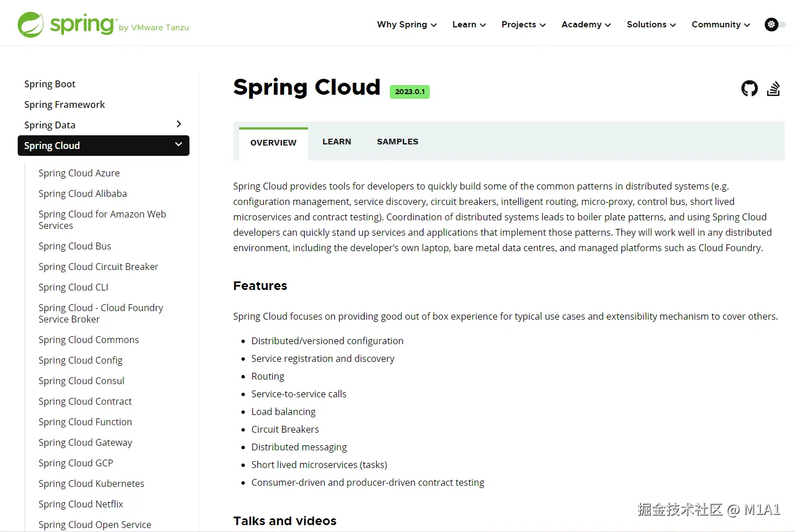Open Spring Cloud Commons
Viewport: 795px width, 532px height.
click(88, 340)
